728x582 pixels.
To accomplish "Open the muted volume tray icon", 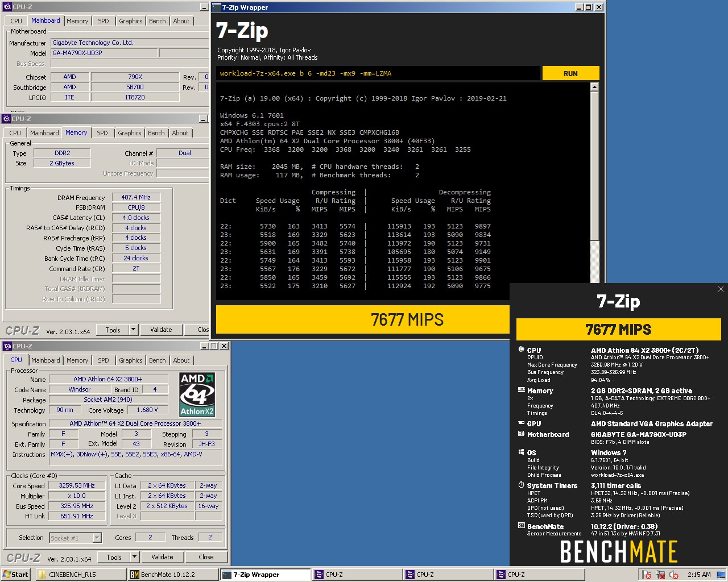I will tap(674, 575).
